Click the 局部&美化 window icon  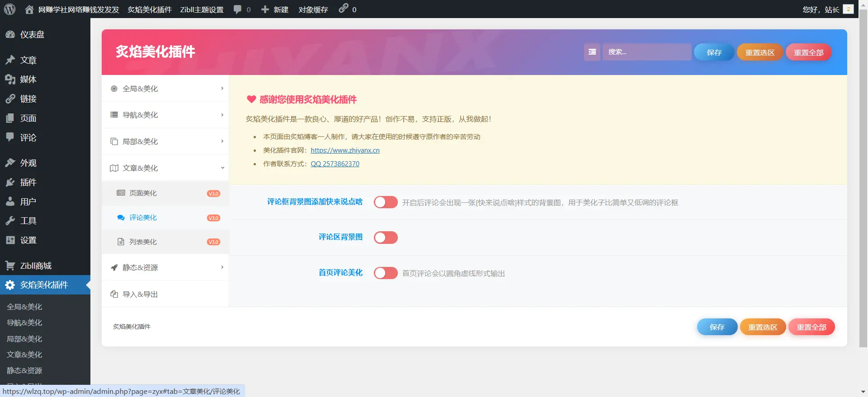pyautogui.click(x=114, y=141)
